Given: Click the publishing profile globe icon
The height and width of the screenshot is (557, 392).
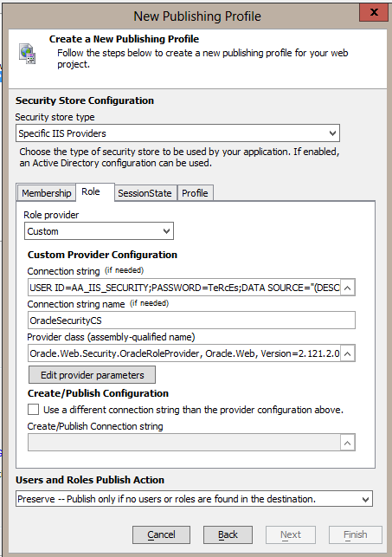Looking at the screenshot, I should [28, 54].
